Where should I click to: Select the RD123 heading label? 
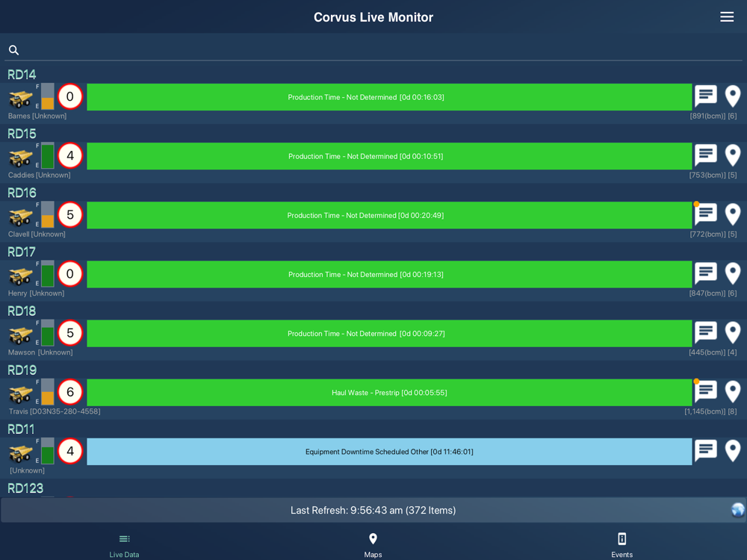[x=25, y=488]
